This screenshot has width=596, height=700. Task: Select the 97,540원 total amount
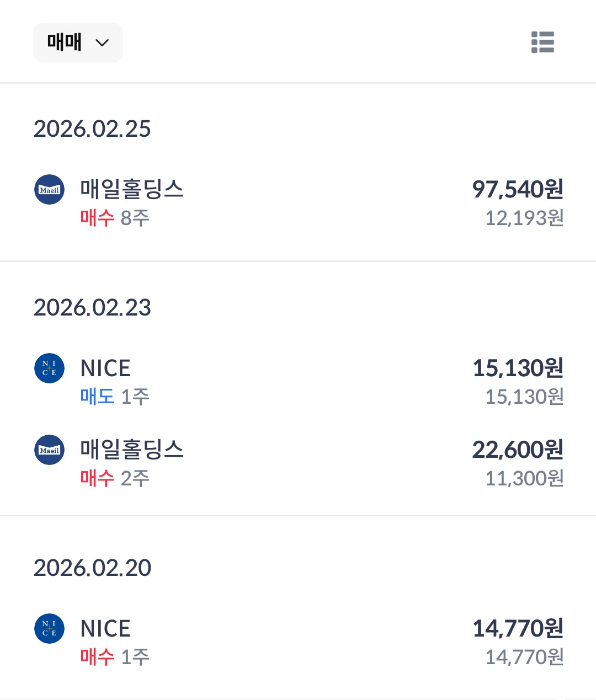coord(518,189)
